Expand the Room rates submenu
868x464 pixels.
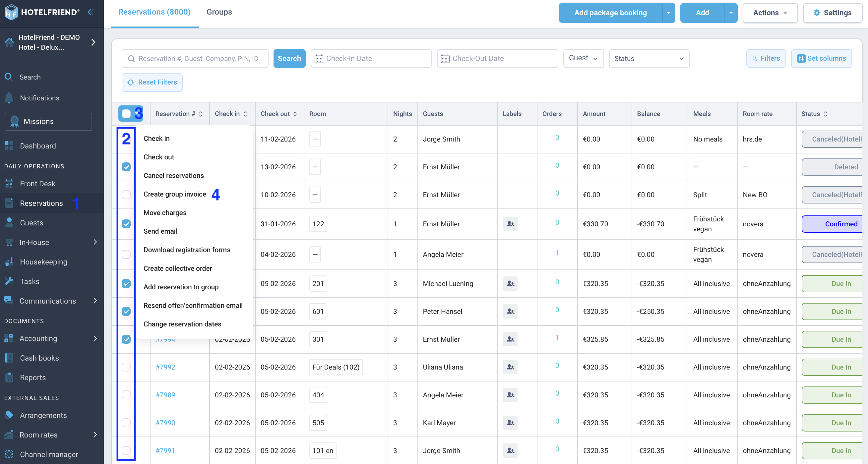[x=95, y=435]
